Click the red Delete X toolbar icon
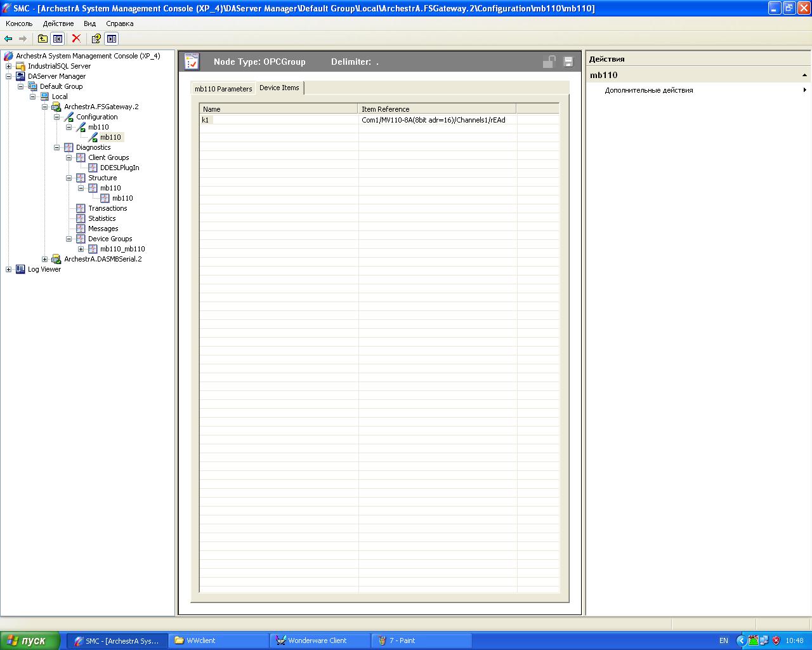 (76, 39)
